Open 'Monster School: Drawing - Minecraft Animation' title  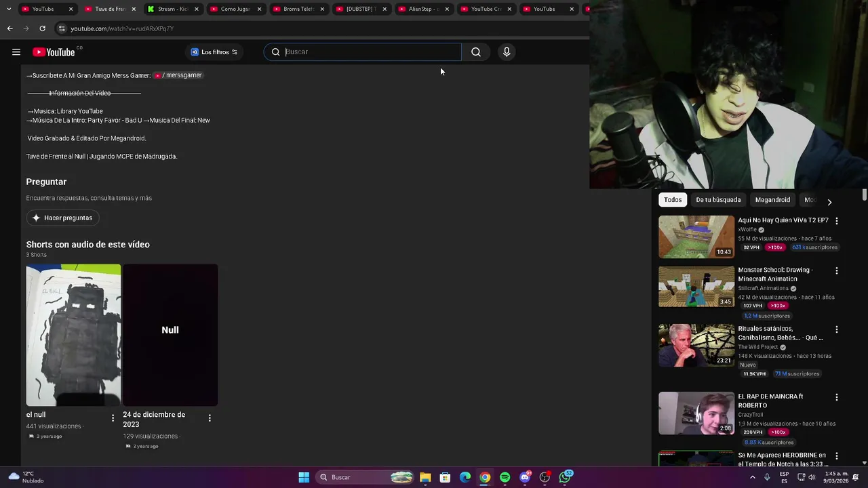click(775, 274)
